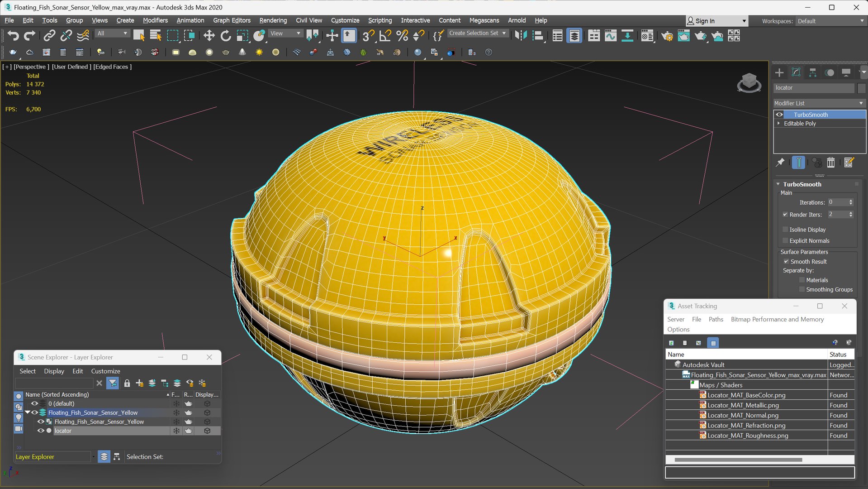Open Curve Editor icon
868x489 pixels.
coord(611,35)
